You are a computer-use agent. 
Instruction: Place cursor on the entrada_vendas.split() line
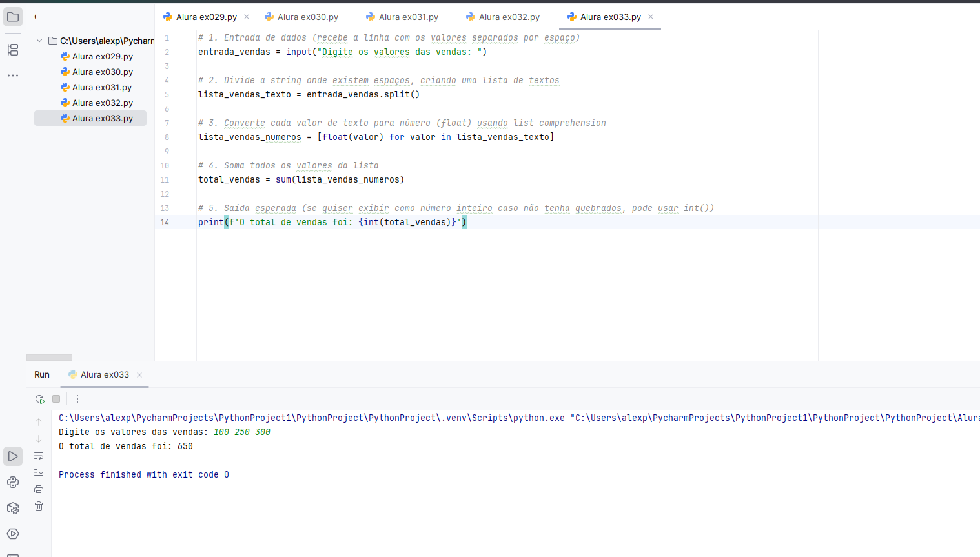pos(309,94)
